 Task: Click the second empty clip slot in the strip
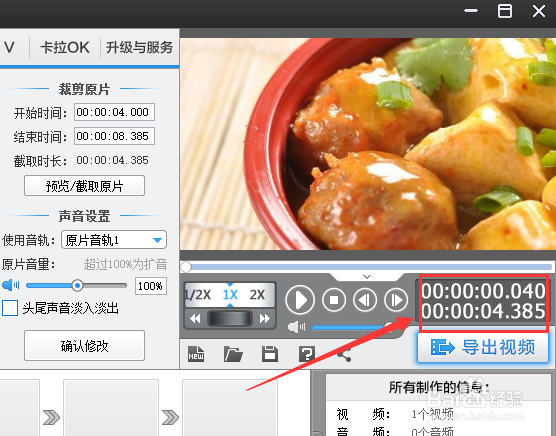[111, 408]
